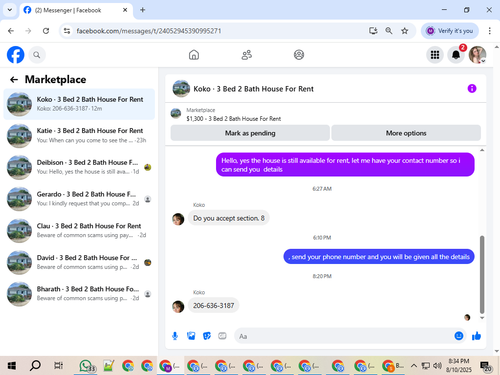The image size is (500, 375).
Task: Click the $1,300 listing link under Marketplace
Action: 233,119
